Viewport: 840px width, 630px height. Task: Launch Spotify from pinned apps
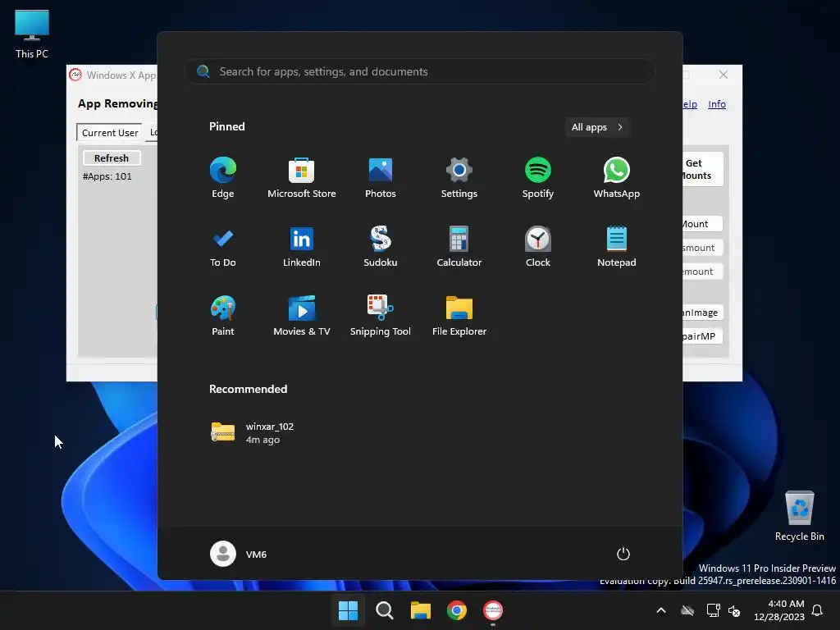pos(538,178)
